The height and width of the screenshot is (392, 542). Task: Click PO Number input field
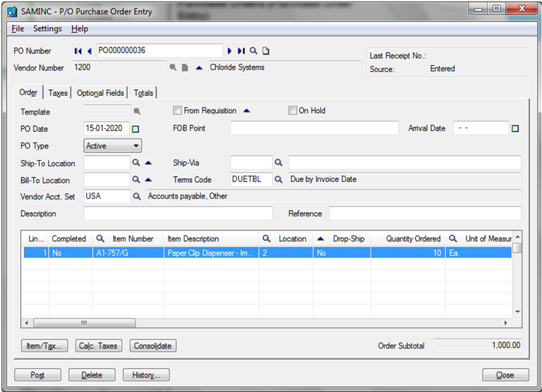pos(160,51)
